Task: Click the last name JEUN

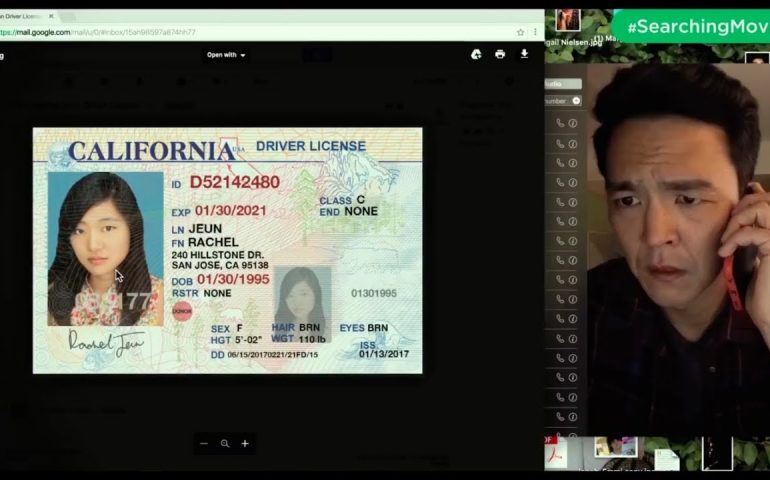Action: [x=205, y=228]
